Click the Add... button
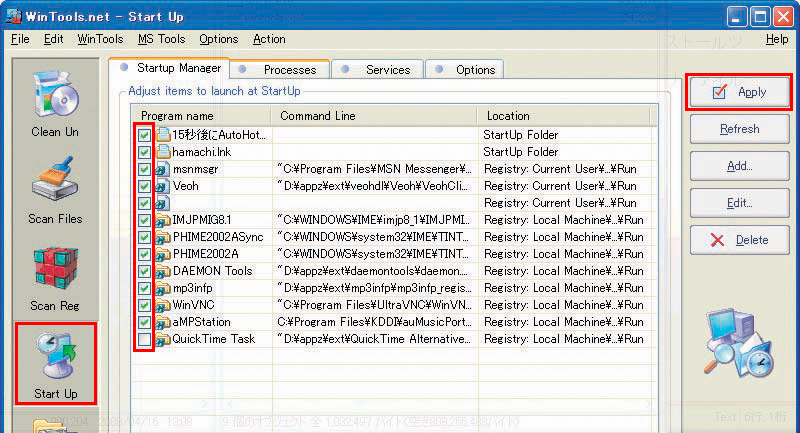800x433 pixels. pyautogui.click(x=739, y=166)
